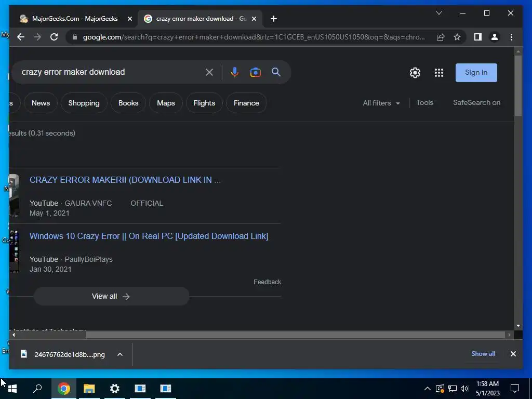Viewport: 532px width, 399px height.
Task: Click the address bar URL
Action: [x=254, y=37]
